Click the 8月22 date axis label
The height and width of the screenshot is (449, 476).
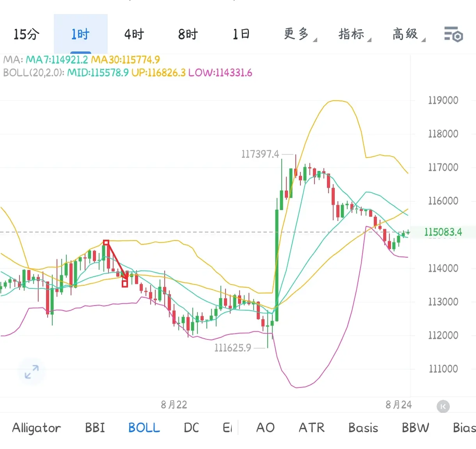174,405
